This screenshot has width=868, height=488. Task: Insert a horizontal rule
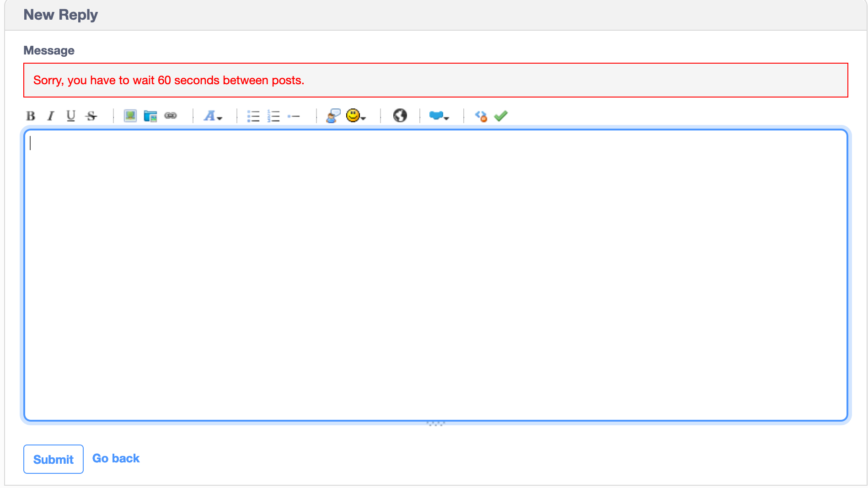pyautogui.click(x=294, y=116)
